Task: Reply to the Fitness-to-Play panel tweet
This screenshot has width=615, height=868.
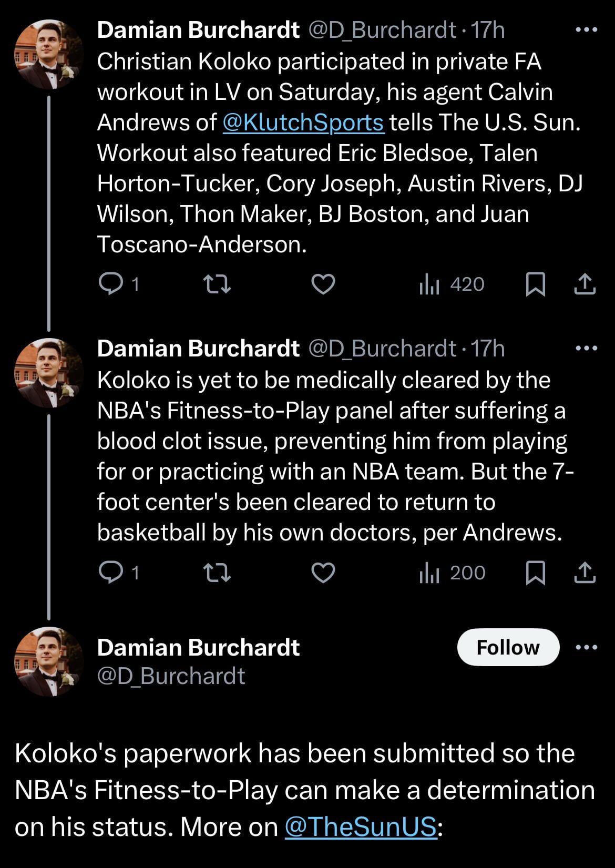Action: pyautogui.click(x=111, y=573)
